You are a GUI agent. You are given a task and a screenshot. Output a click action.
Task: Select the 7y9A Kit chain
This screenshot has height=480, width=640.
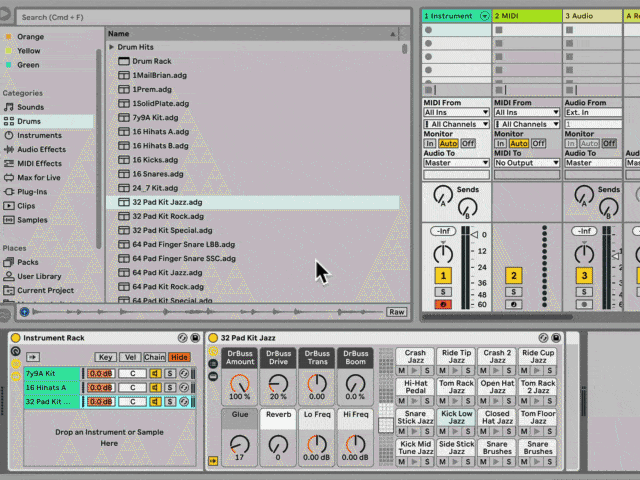(x=51, y=373)
